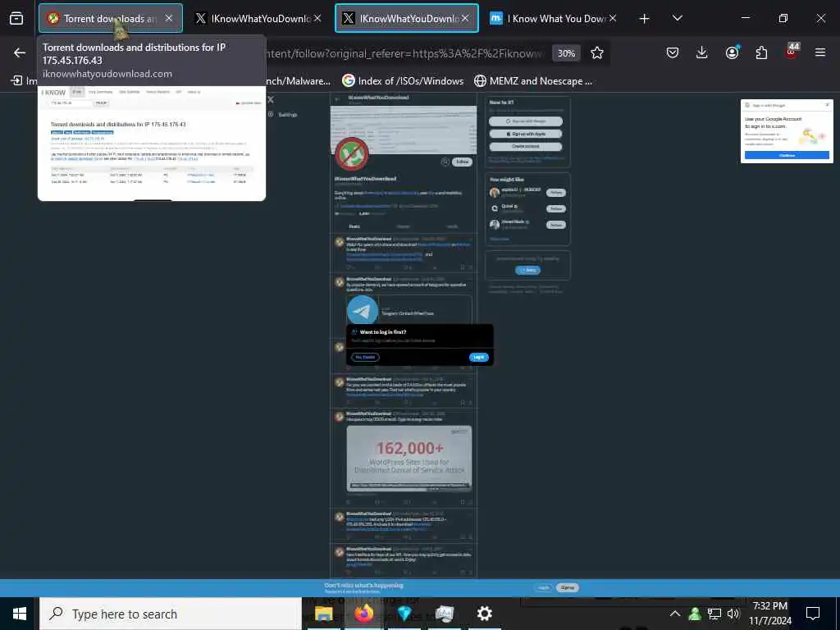Screen dimensions: 840x630
Task: Close the Google sign-in popup
Action: [827, 105]
